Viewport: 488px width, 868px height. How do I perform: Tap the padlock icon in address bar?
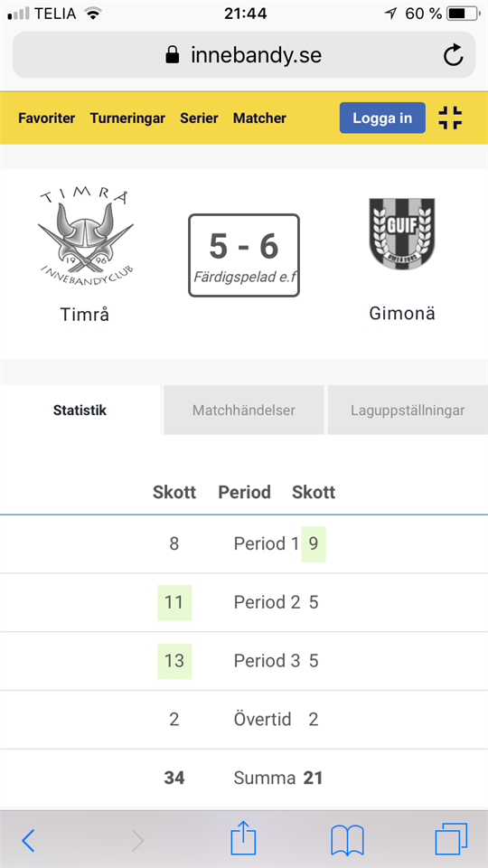tap(173, 55)
